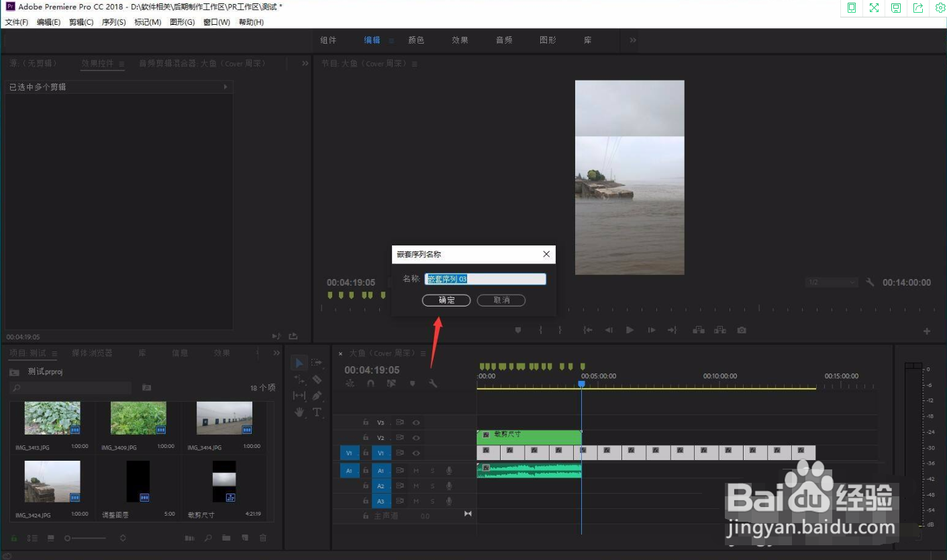
Task: Open program monitor panel menu
Action: (414, 64)
